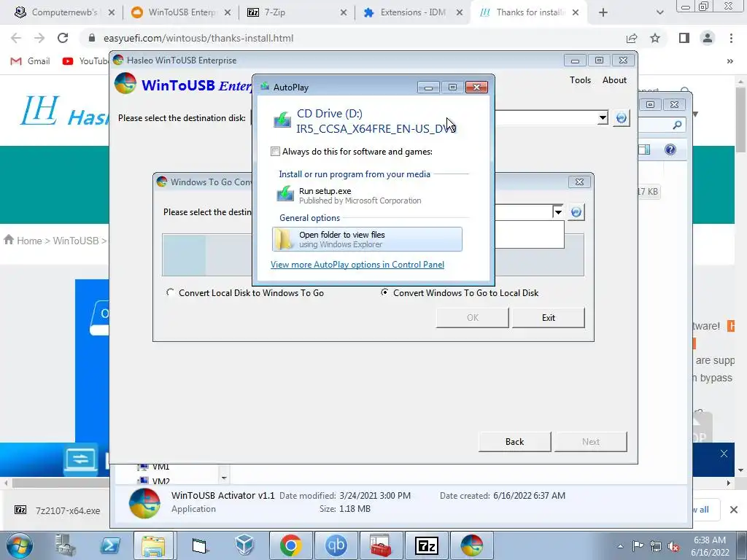Open a new Chrome tab
The image size is (747, 560).
click(603, 12)
